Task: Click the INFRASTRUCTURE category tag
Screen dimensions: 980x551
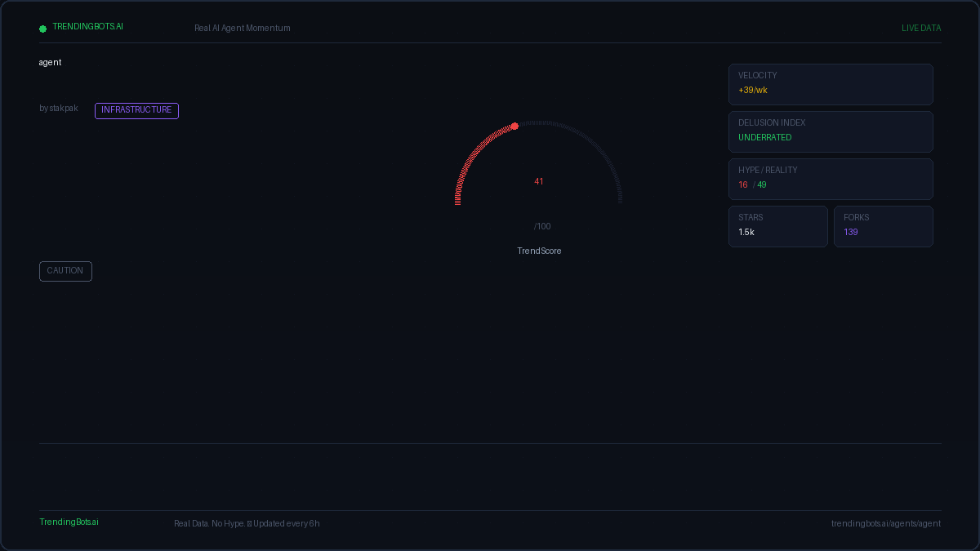Action: coord(136,110)
